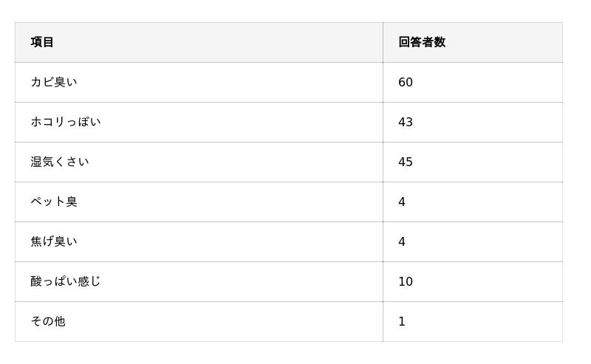Select the 湿気くさい item cell
591x364 pixels.
[x=60, y=162]
